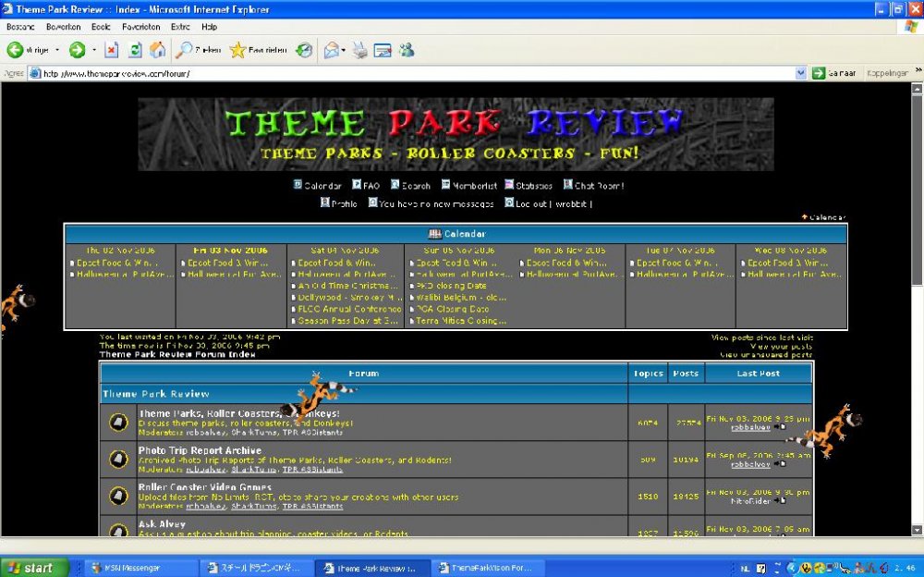Open Theme Parks, Roller Coasters, & Donkeys forum

pos(238,413)
